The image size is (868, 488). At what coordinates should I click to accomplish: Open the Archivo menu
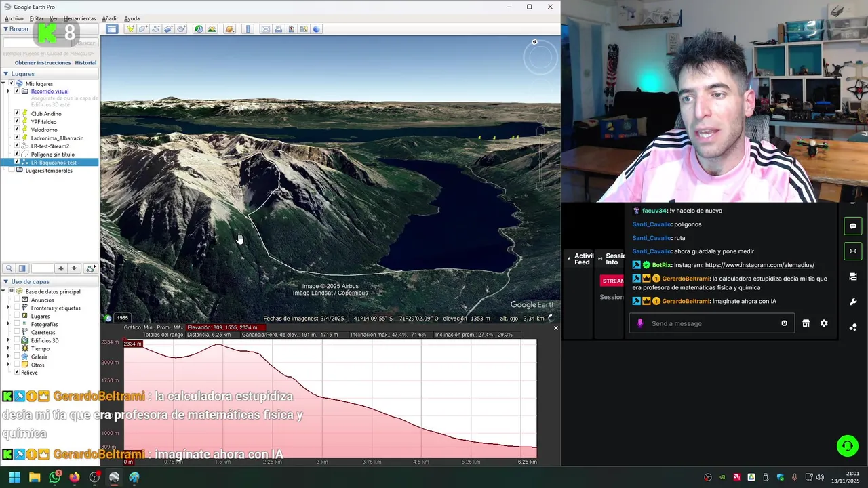point(14,18)
